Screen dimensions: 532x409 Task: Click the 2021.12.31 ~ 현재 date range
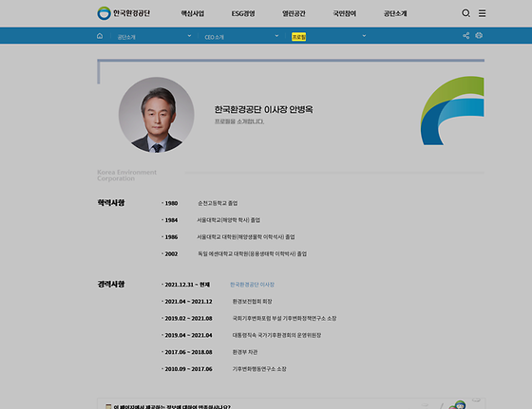187,285
